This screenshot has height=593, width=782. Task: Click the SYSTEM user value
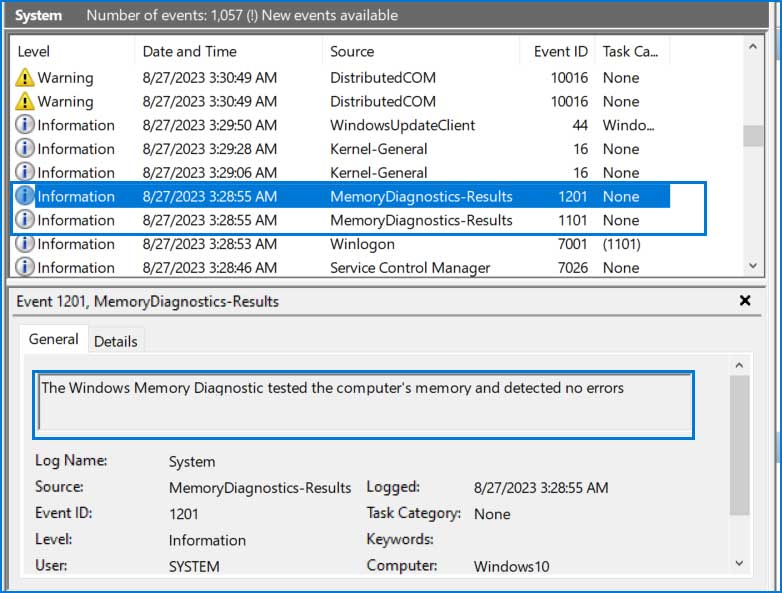(194, 567)
